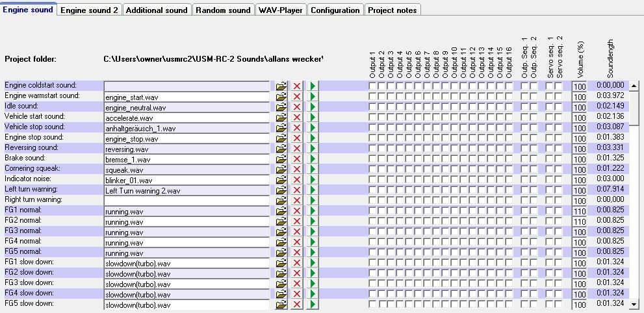Select the FG1 normal volume field
The width and height of the screenshot is (644, 313).
click(579, 211)
